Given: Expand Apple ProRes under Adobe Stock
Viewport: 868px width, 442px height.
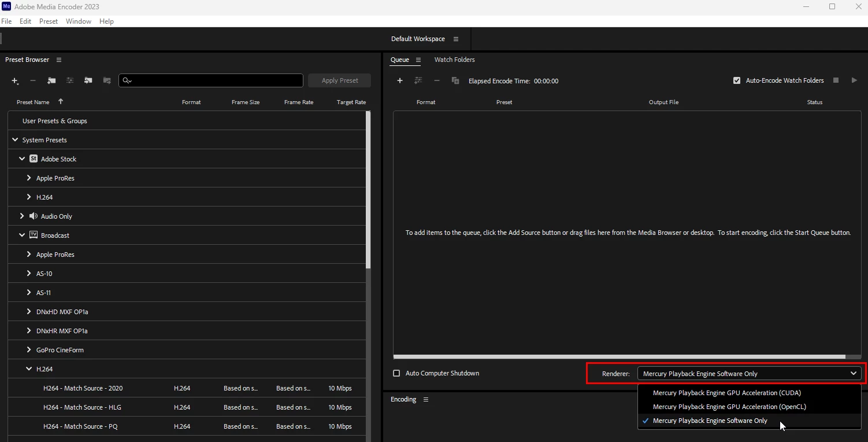Looking at the screenshot, I should pos(29,178).
